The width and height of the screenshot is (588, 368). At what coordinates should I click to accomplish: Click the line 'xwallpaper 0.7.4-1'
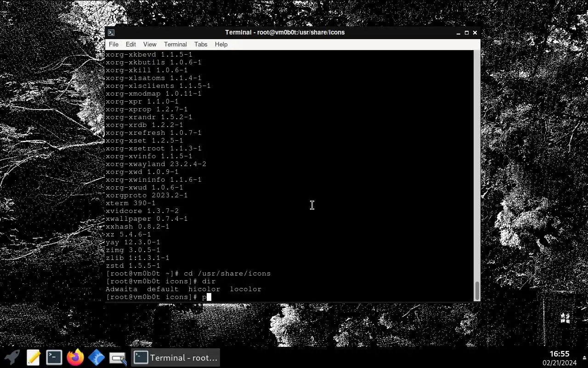coord(147,218)
